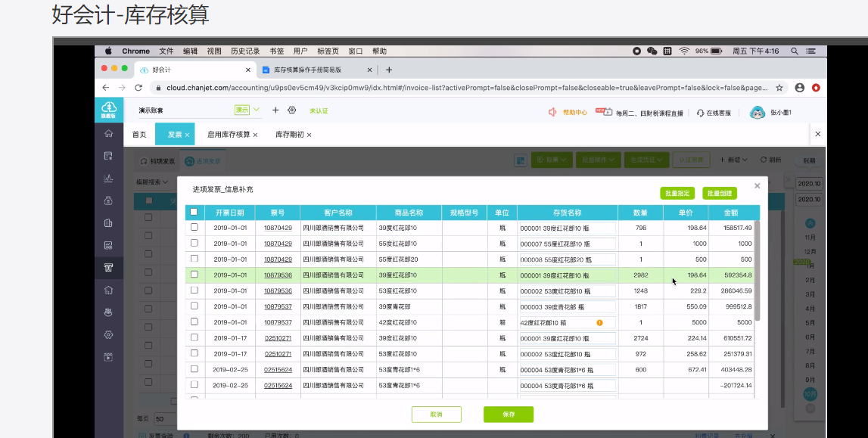
Task: Open the 取票 dropdown button
Action: click(x=552, y=160)
